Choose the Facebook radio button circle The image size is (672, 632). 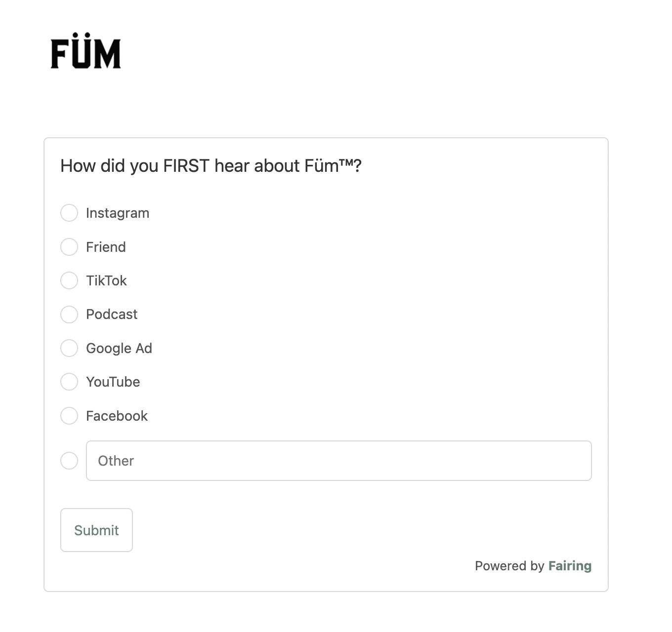coord(69,416)
